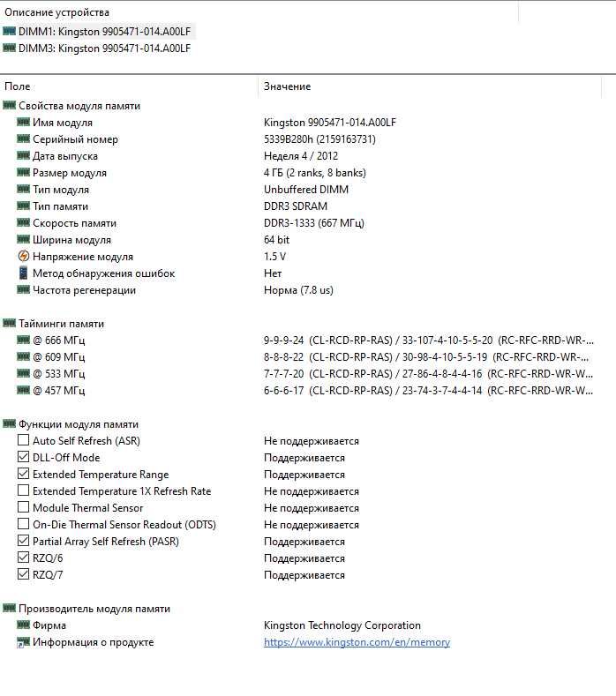Select value 1.5 V
The image size is (616, 696).
(x=274, y=257)
